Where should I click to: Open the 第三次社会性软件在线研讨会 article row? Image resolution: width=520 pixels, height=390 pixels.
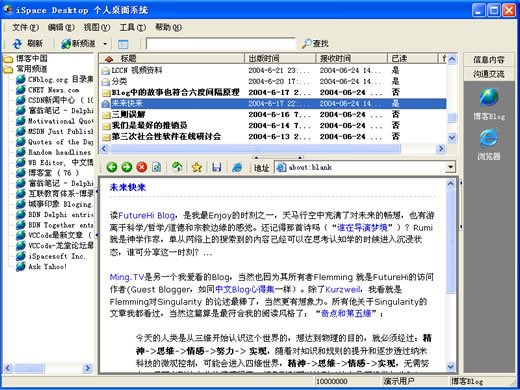[273, 137]
